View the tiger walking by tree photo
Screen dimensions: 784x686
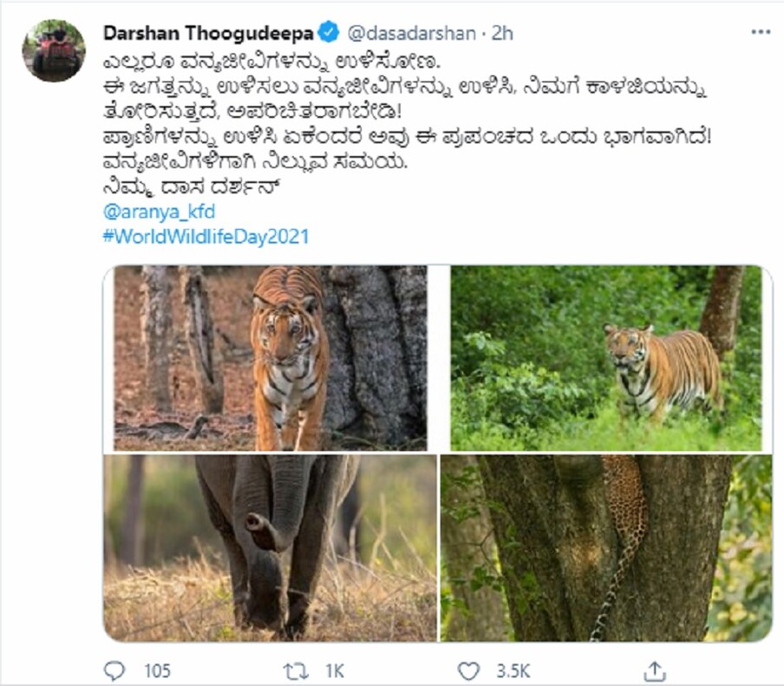pyautogui.click(x=271, y=358)
